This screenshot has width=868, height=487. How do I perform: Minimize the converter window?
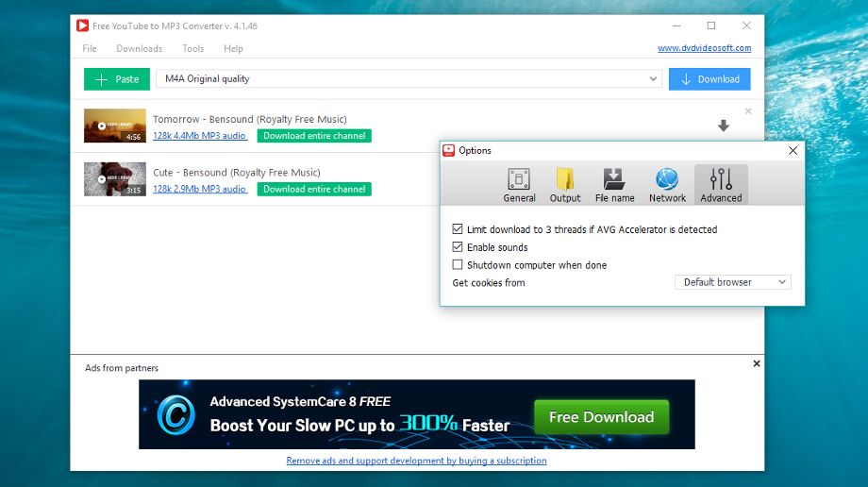tap(676, 25)
